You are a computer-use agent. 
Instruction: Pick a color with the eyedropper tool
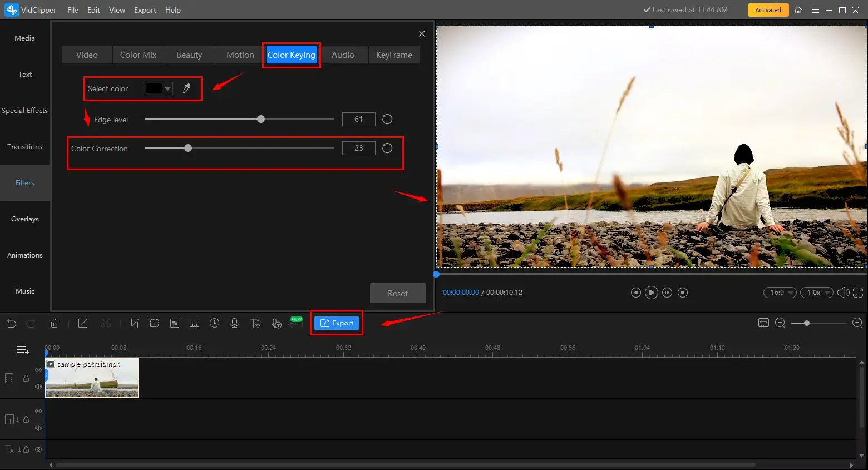click(187, 88)
